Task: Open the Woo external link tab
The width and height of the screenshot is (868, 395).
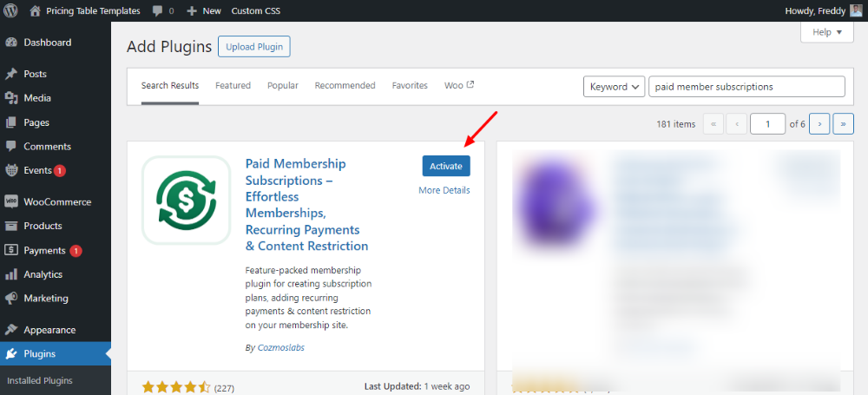Action: pos(459,85)
